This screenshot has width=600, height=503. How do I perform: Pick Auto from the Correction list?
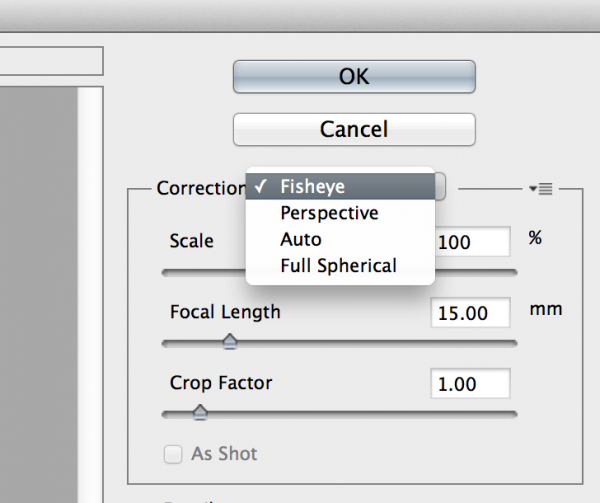click(301, 240)
